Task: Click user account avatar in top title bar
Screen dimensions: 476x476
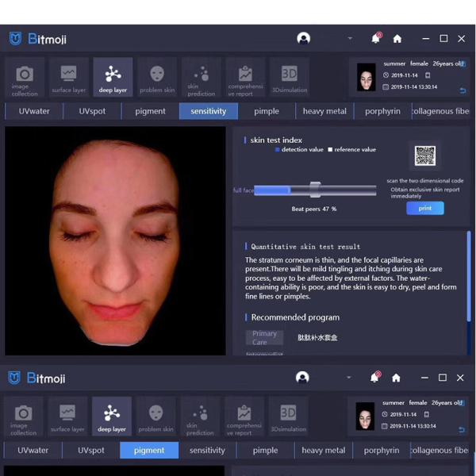Action: pos(303,39)
